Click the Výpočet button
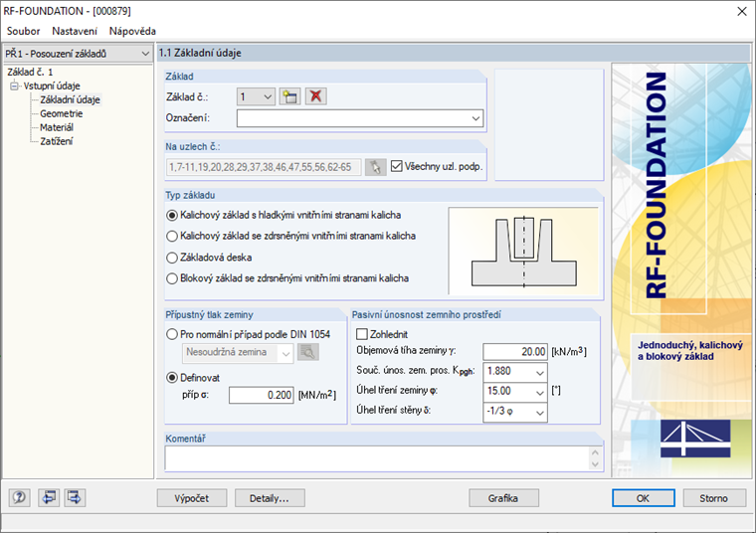756x533 pixels. point(192,498)
